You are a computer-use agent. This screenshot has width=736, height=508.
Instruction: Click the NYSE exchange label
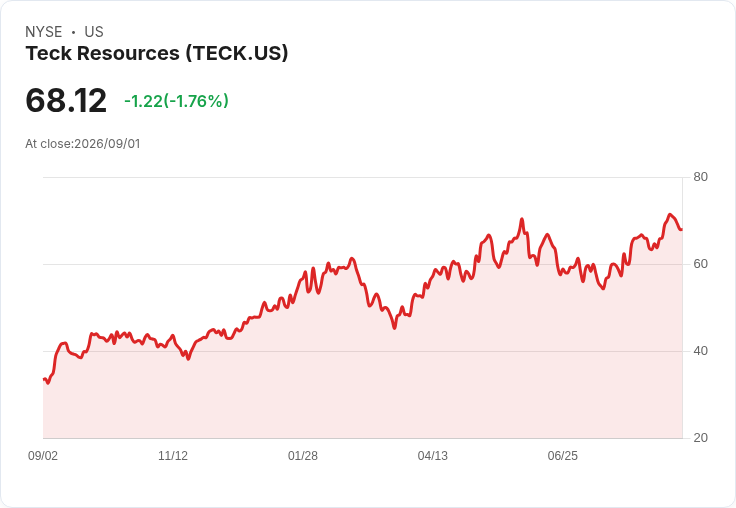(44, 32)
